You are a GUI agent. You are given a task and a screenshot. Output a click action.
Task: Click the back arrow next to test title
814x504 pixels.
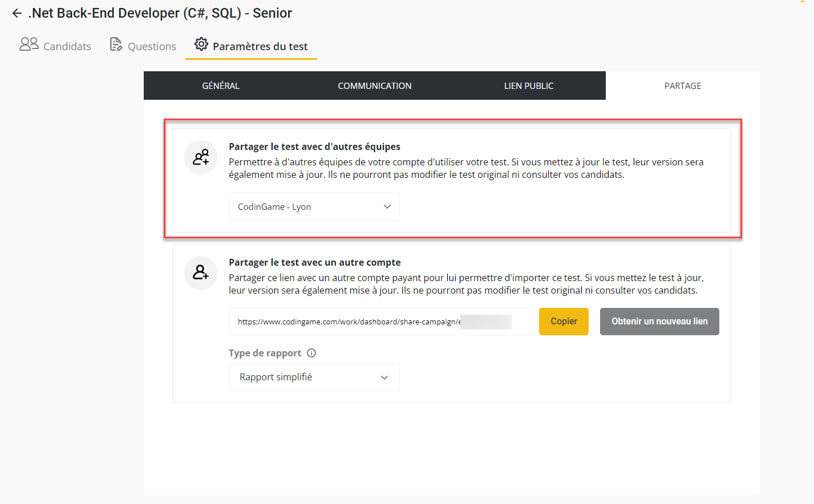pos(17,13)
